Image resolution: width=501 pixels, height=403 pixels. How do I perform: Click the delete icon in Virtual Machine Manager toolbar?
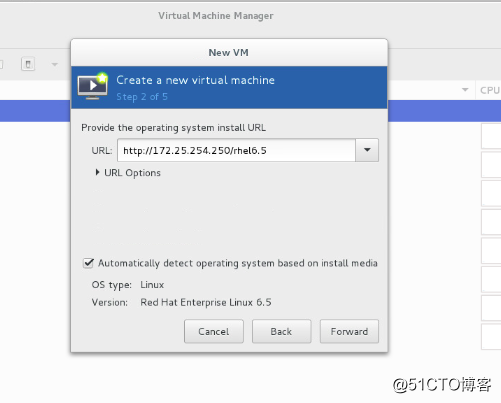(x=28, y=64)
